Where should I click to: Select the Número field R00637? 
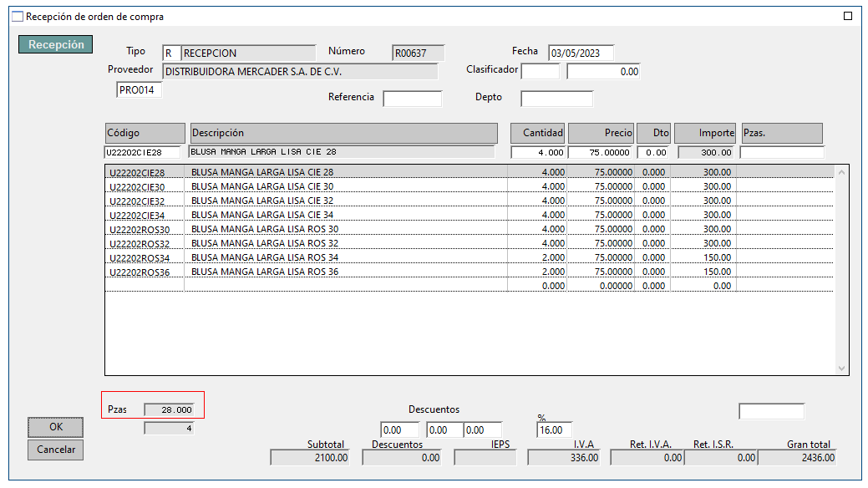(x=418, y=53)
